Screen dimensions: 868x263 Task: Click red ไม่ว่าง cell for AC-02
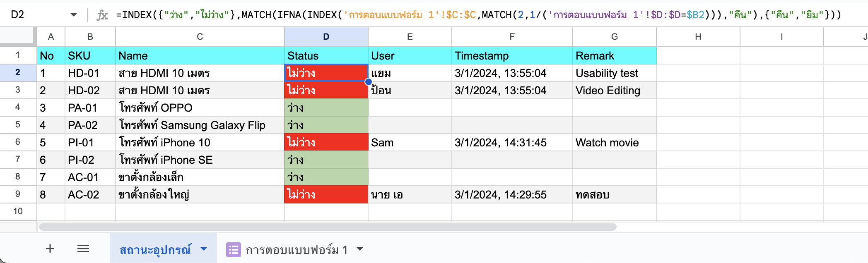click(326, 194)
